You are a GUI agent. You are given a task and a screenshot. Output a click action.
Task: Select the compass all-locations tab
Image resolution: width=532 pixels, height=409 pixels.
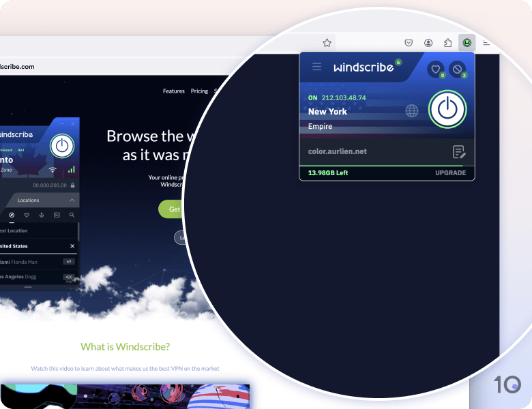(12, 215)
